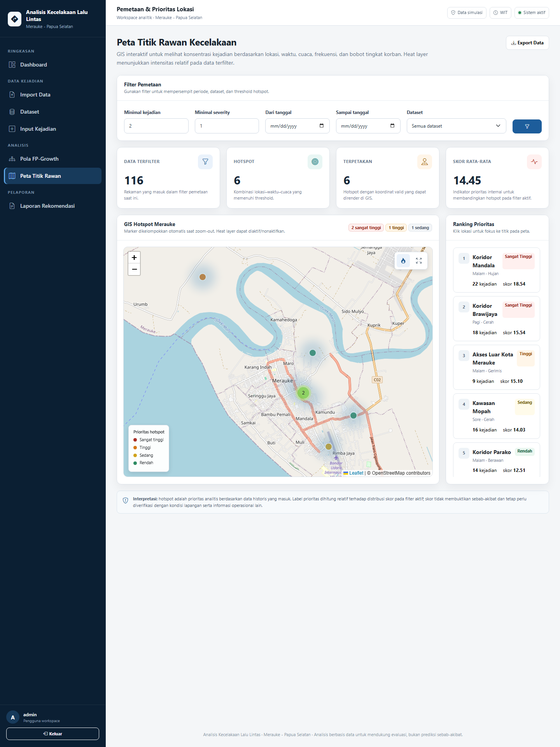Viewport: 560px width, 747px height.
Task: Open the Dari tanggal calendar picker icon
Action: pyautogui.click(x=322, y=126)
